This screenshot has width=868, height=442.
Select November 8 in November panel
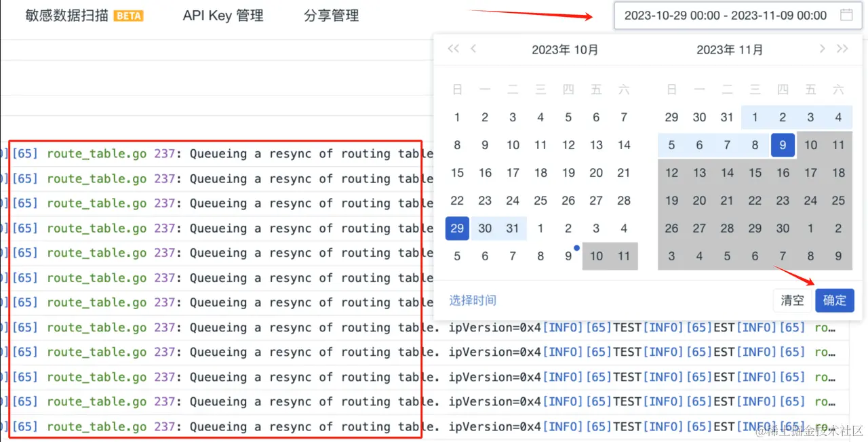pyautogui.click(x=755, y=145)
